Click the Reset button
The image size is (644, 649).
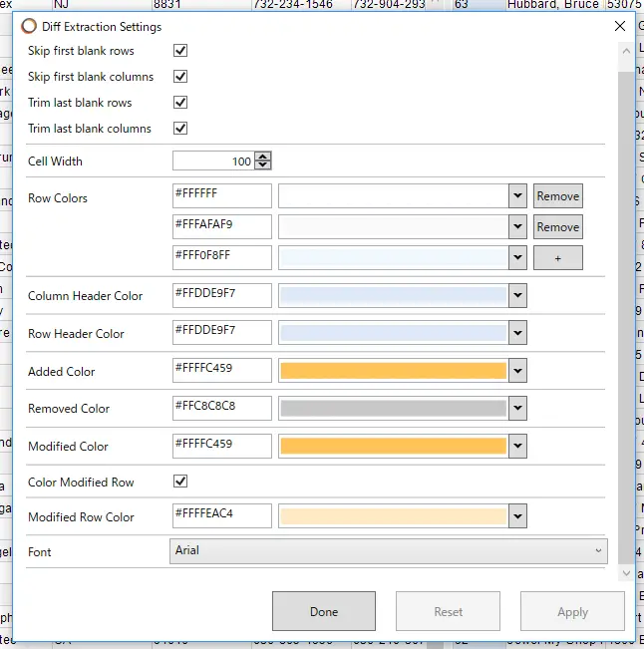448,611
